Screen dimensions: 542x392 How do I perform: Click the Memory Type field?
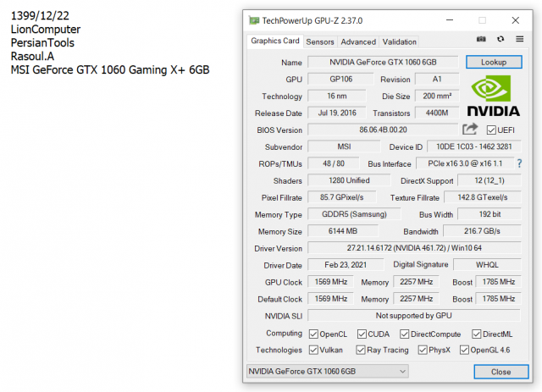click(x=354, y=214)
